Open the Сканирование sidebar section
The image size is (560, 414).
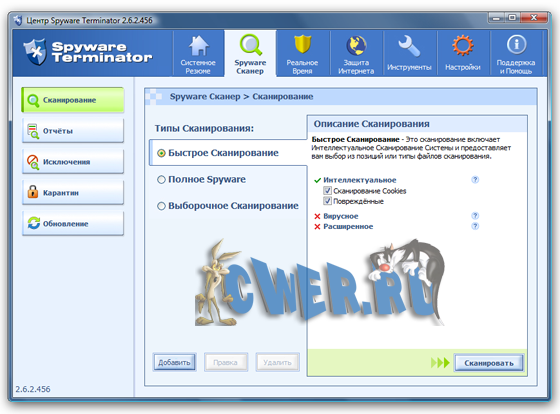73,100
